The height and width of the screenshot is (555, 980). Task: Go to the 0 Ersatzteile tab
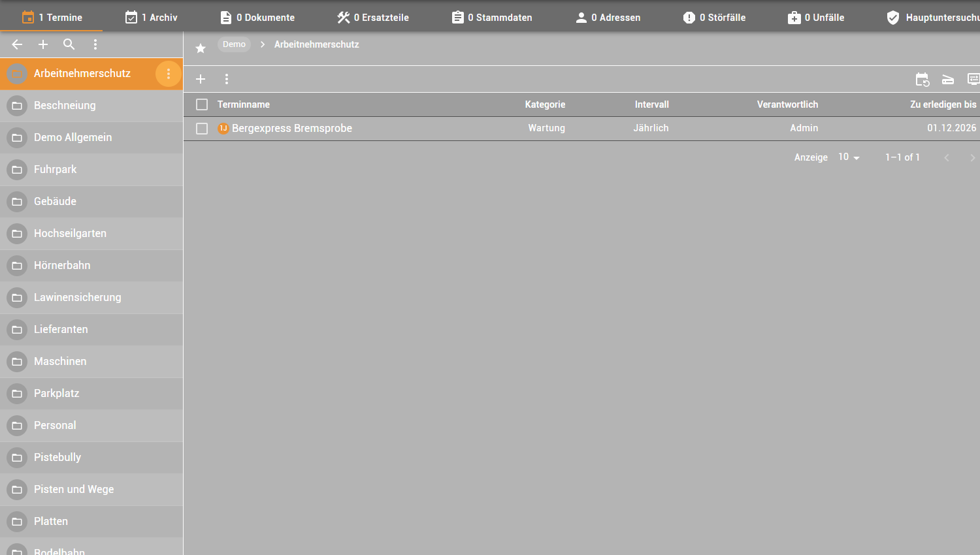click(x=373, y=17)
